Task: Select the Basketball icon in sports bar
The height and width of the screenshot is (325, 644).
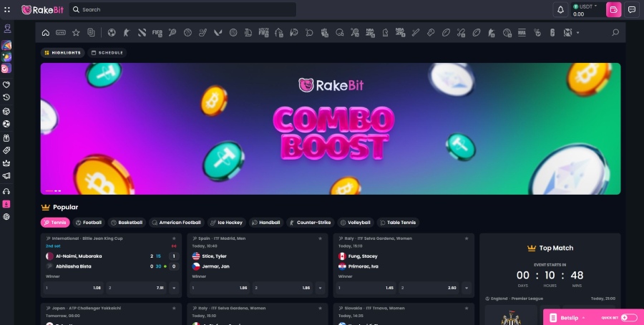Action: (x=187, y=32)
